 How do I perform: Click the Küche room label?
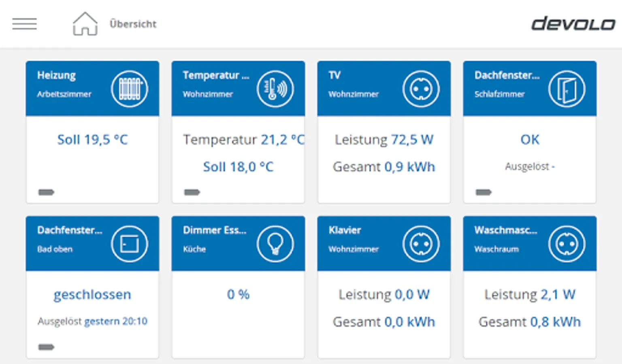(x=194, y=249)
